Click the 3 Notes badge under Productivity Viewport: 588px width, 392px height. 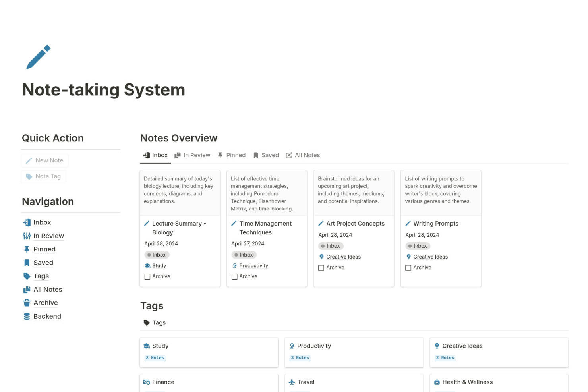[x=300, y=357]
